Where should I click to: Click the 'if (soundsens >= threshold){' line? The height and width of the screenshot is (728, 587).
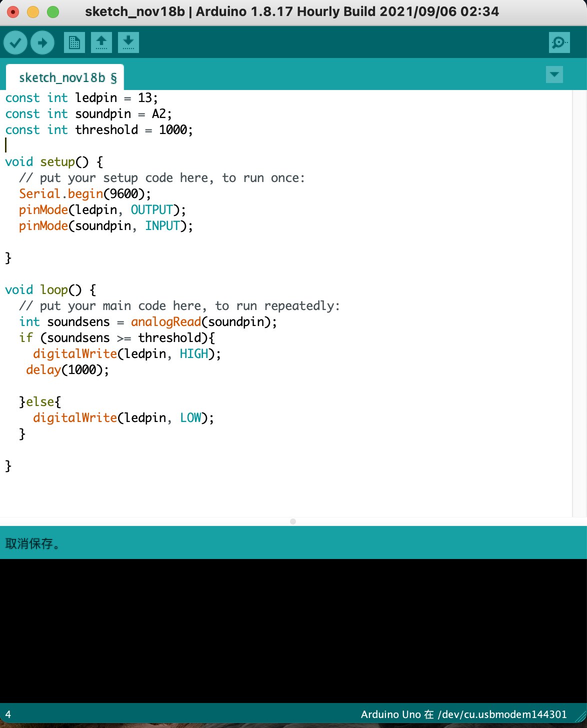click(117, 338)
